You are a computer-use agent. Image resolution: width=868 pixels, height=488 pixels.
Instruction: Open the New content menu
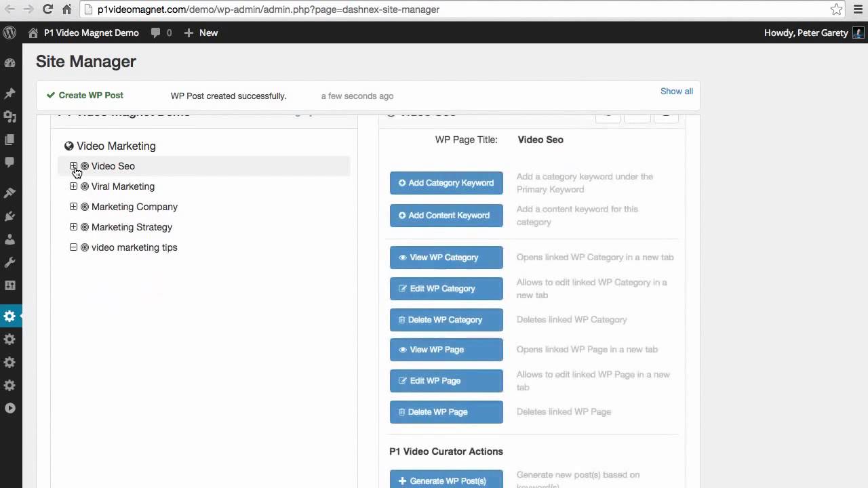pos(201,33)
